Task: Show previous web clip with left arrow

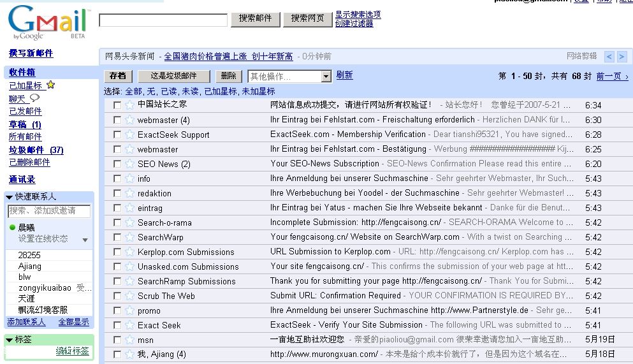Action: pyautogui.click(x=609, y=57)
